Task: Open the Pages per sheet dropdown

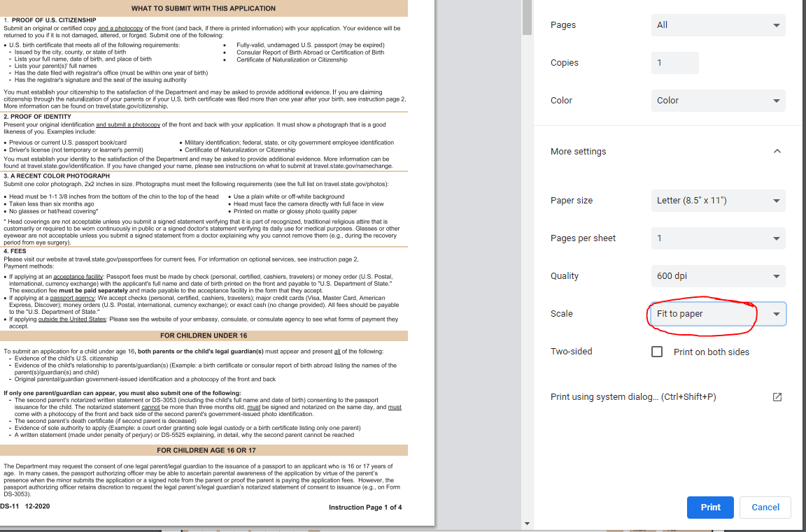Action: pos(718,238)
